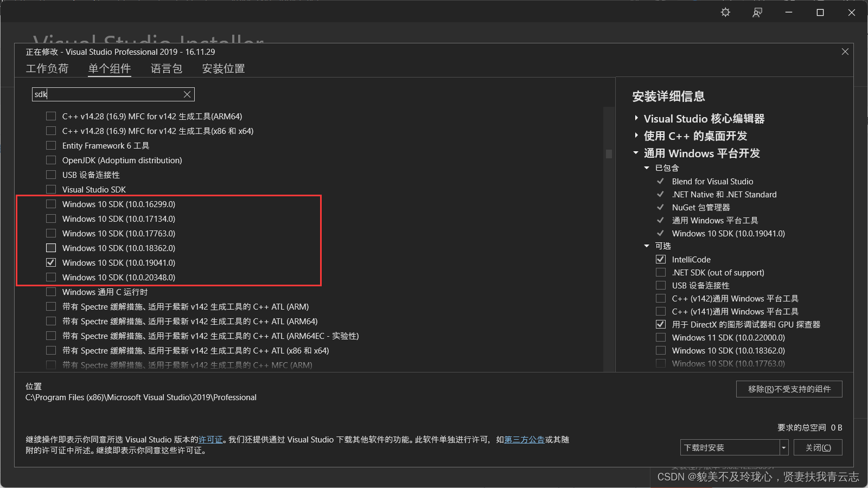Expand Visual Studio 核心编辑器 section

point(636,118)
